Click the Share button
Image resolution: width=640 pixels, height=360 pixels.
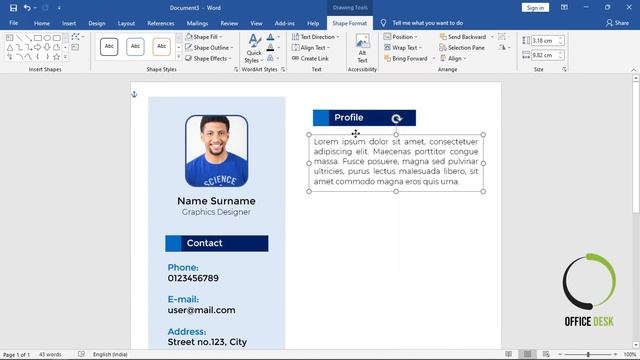(617, 23)
